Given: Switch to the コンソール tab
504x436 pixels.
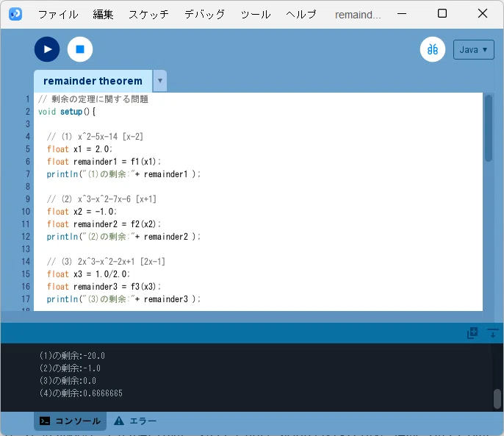Looking at the screenshot, I should 70,421.
